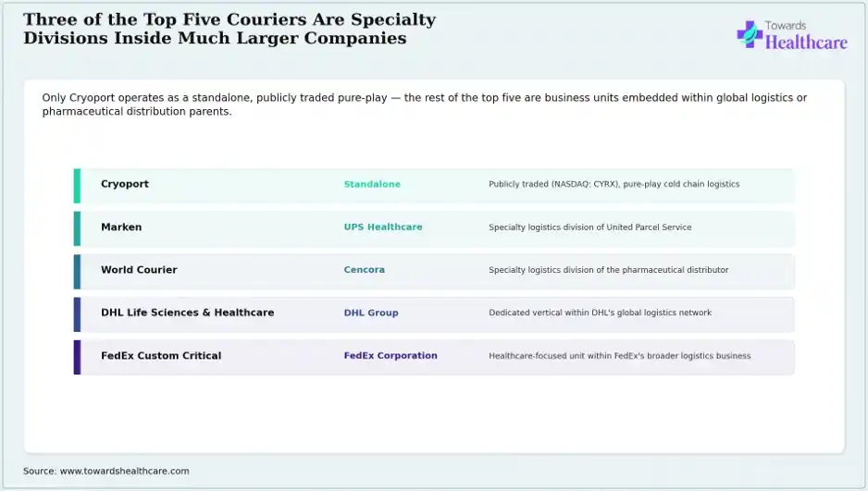Click the FedEx Corporation parent label
868x491 pixels.
391,355
